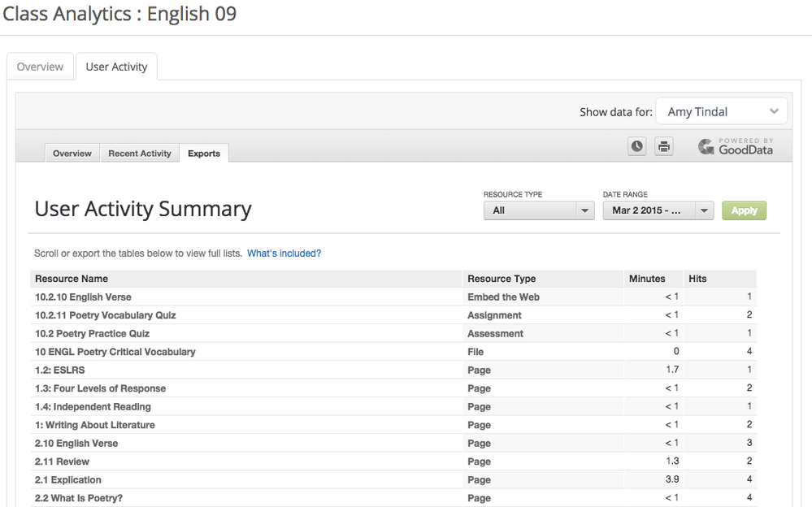Select the User Activity tab
This screenshot has height=507, width=812.
(x=116, y=67)
